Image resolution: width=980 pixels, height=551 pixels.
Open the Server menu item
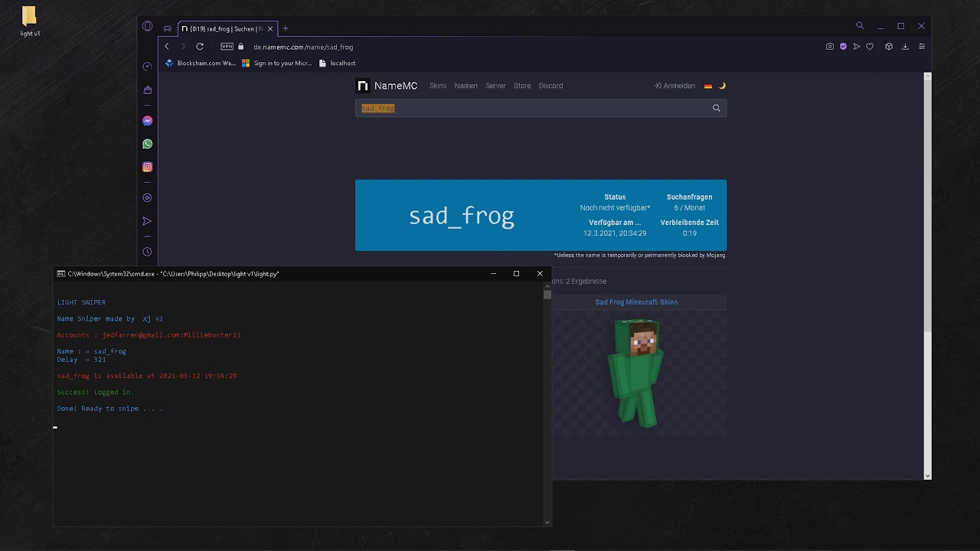[x=495, y=86]
